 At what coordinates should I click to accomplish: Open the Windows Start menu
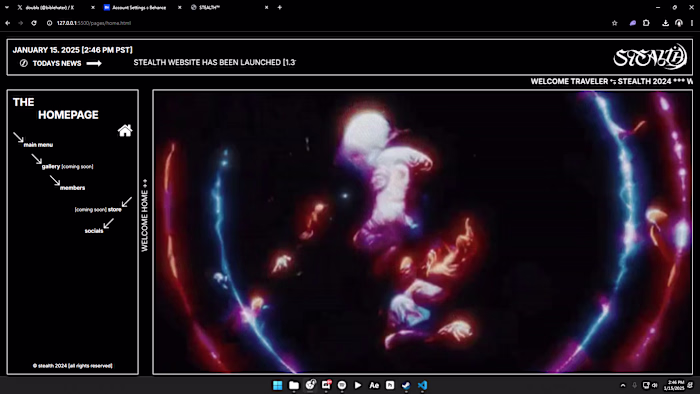tap(278, 385)
